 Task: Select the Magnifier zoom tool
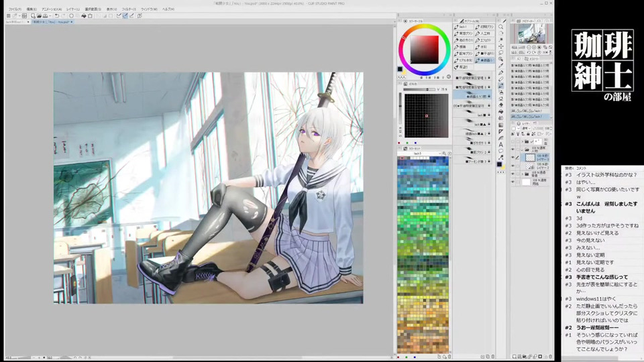coord(501,27)
